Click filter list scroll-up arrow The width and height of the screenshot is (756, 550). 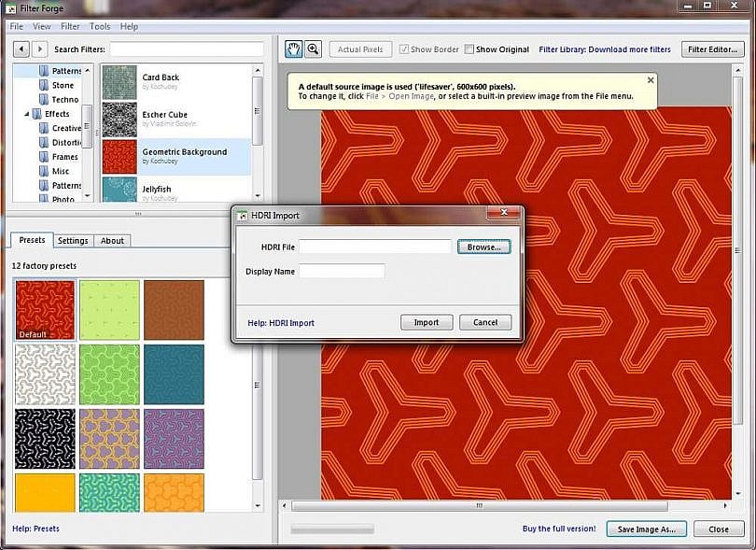(258, 70)
